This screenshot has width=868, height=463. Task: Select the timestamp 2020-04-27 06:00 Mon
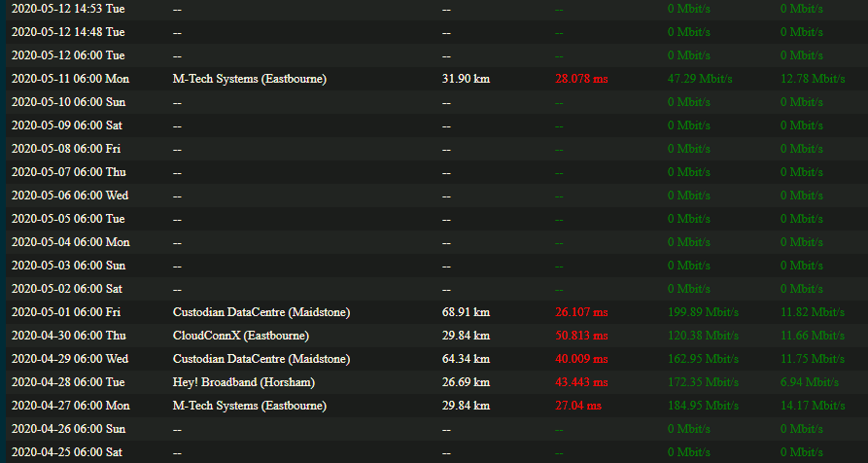(70, 406)
